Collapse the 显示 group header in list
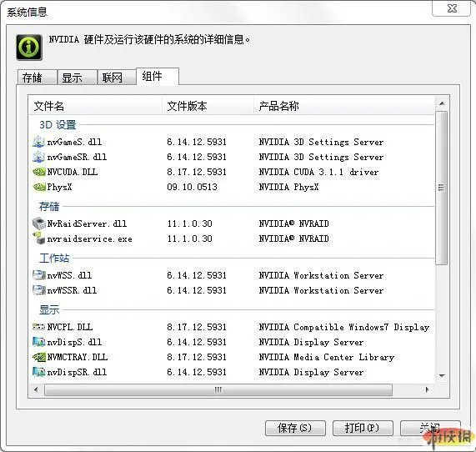476x452 pixels. click(49, 310)
